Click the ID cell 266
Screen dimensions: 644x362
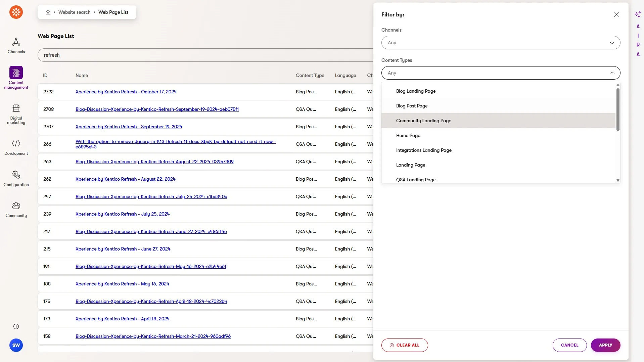tap(47, 144)
